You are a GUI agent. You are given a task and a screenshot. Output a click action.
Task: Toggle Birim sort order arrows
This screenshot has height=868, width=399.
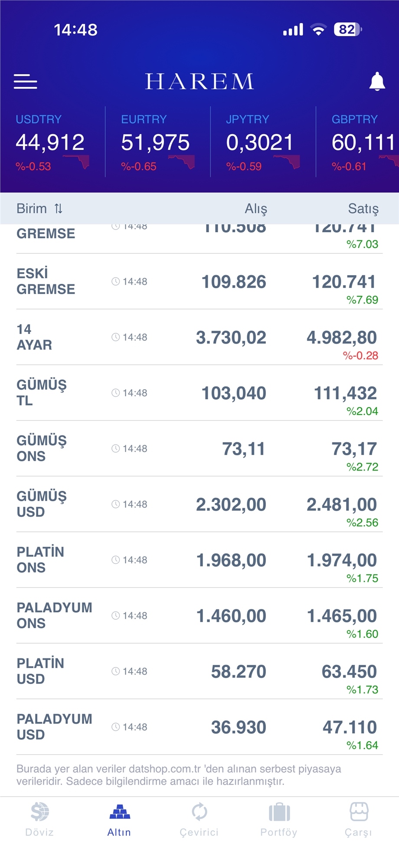[x=59, y=209]
